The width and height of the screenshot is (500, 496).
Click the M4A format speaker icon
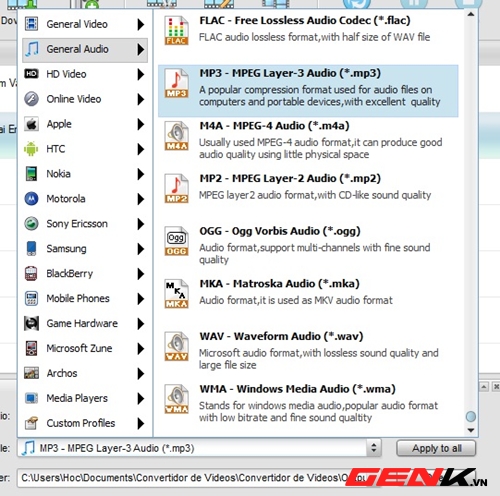[x=176, y=136]
